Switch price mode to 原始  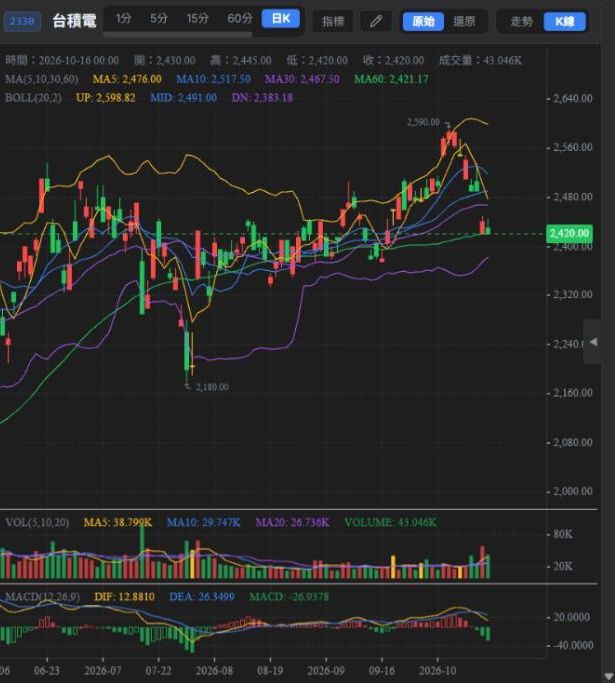423,21
